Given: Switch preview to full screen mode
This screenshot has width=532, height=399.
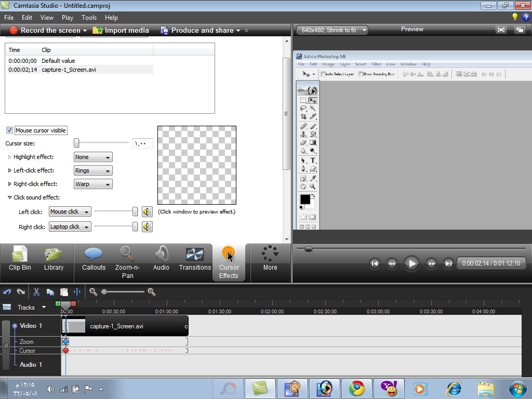Looking at the screenshot, I should [x=501, y=30].
